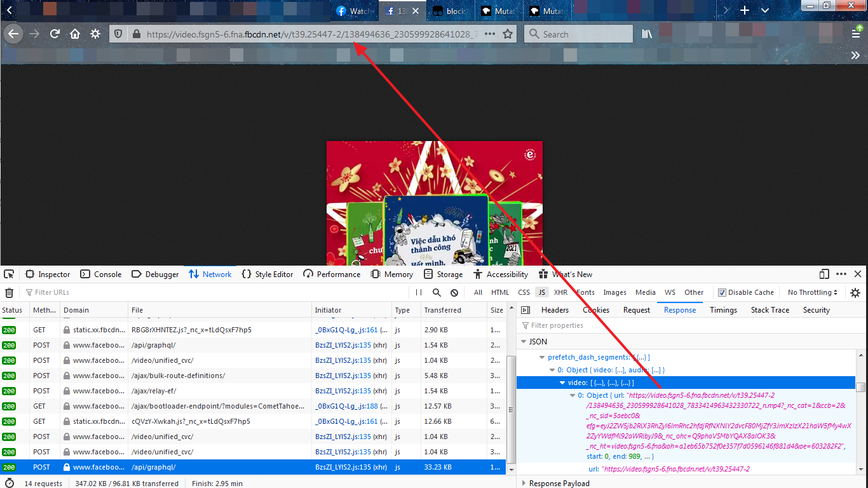Toggle responsive design mode icon
The image size is (868, 488).
point(824,274)
